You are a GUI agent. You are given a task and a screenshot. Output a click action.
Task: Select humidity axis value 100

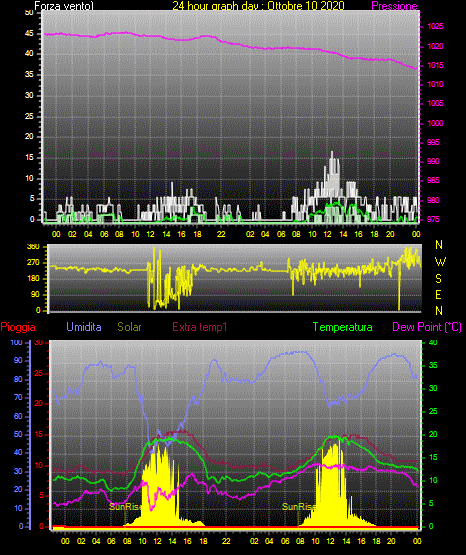pos(17,343)
